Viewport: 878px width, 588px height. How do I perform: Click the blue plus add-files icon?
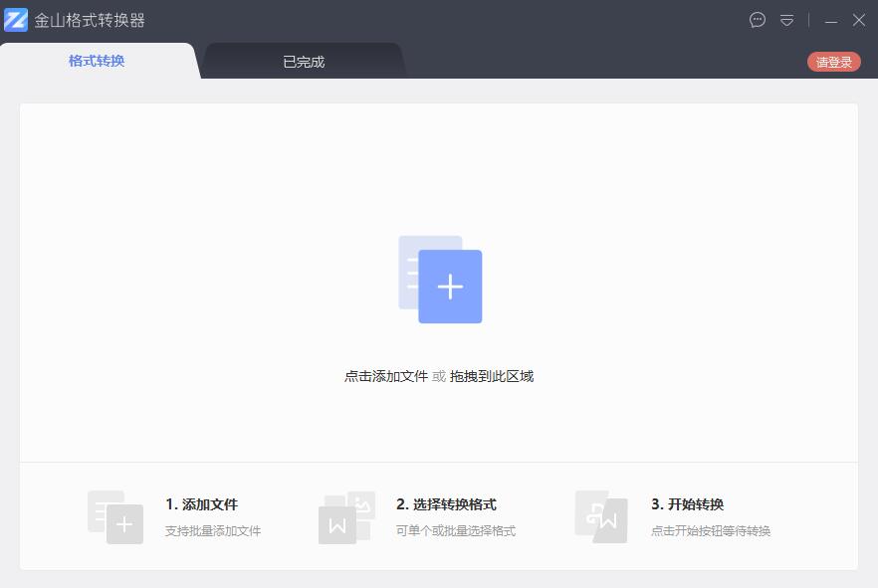[x=450, y=287]
